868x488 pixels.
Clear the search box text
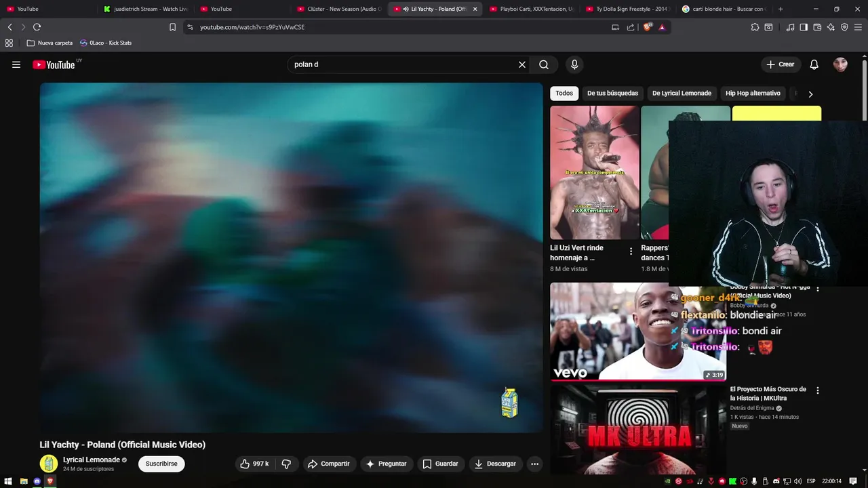click(522, 64)
